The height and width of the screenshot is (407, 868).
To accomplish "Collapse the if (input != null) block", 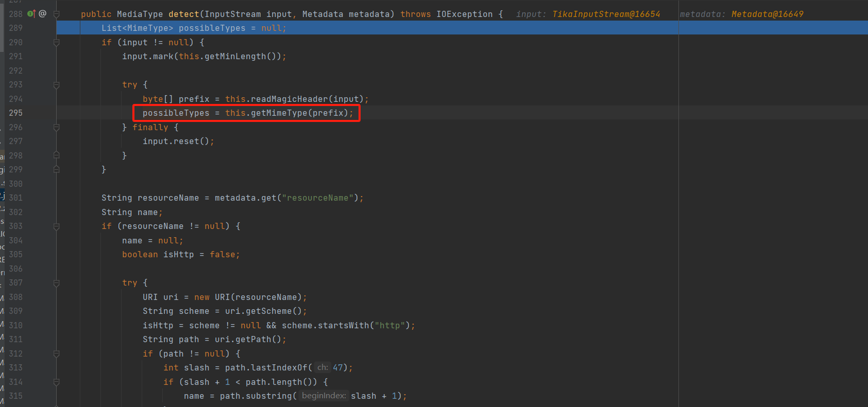I will [57, 42].
